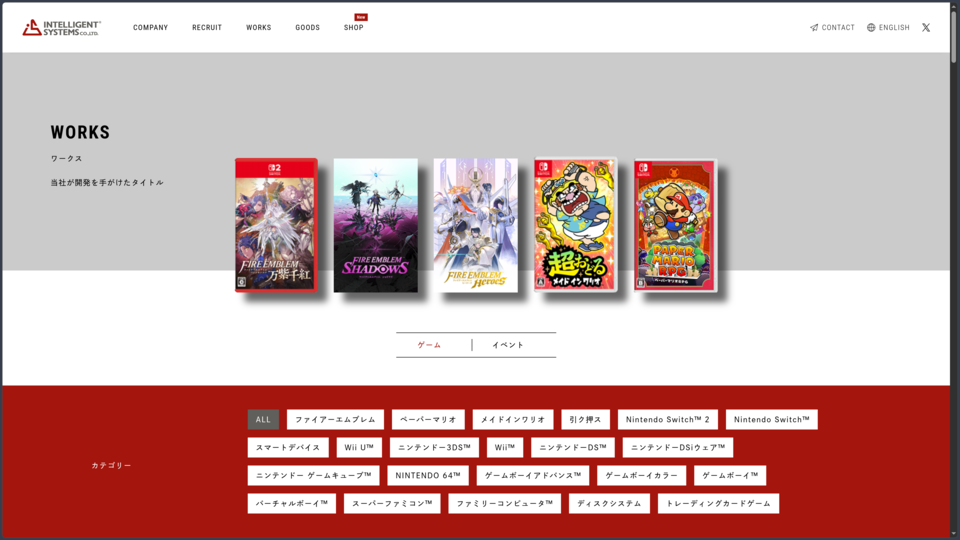Select the ゲーム tab

tap(429, 345)
